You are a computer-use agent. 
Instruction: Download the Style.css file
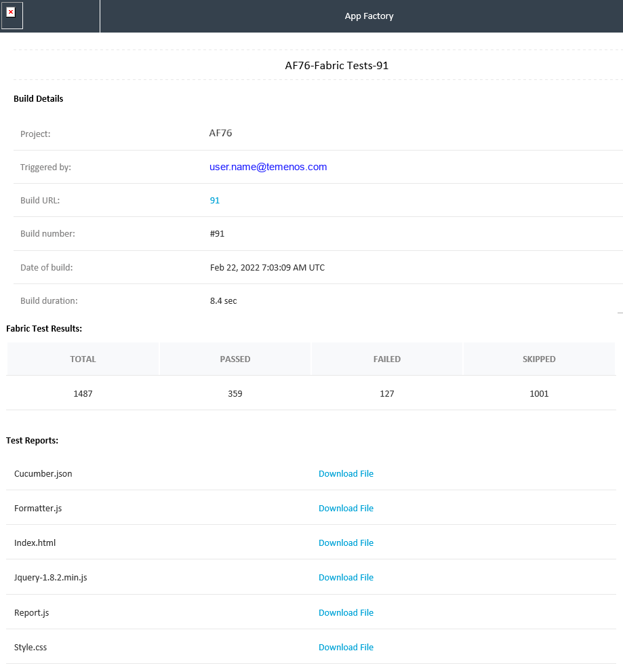[x=346, y=648]
